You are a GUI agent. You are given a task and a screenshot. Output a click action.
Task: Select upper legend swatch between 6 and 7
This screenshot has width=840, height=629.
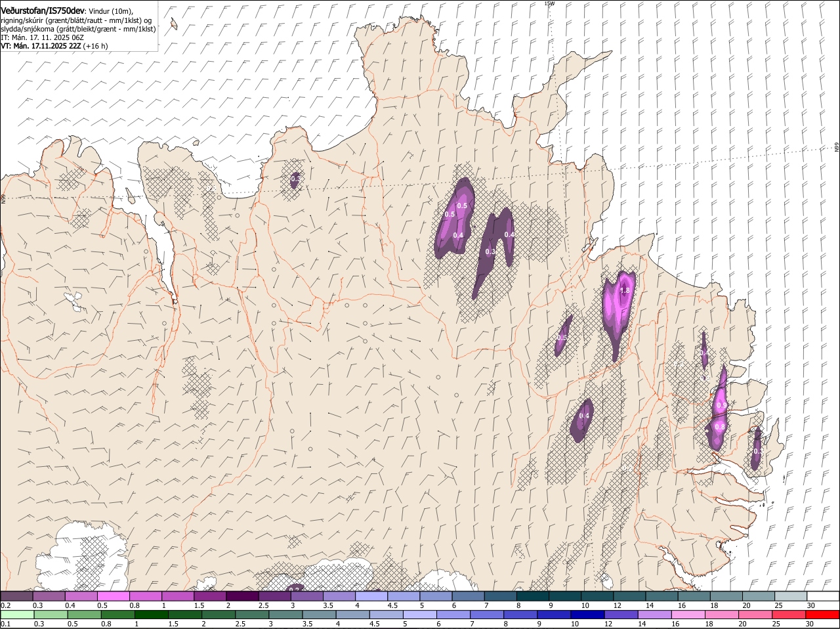point(469,596)
